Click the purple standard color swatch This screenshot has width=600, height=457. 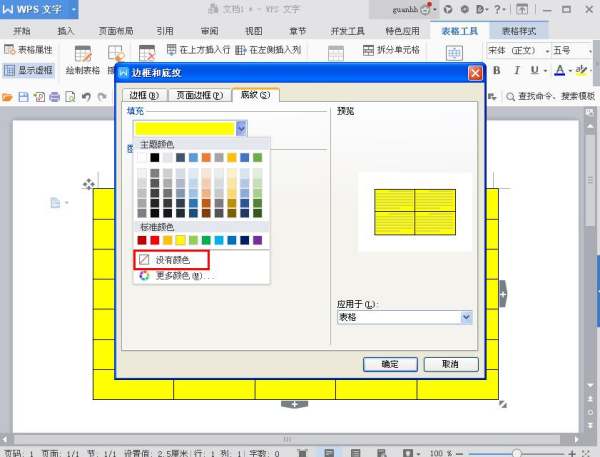pos(257,240)
